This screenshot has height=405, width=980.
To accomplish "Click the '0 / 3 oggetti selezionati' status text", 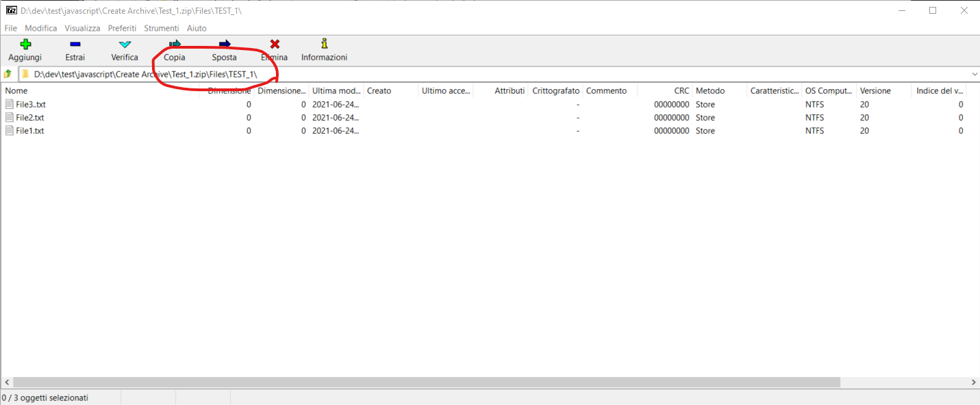I will click(x=45, y=397).
